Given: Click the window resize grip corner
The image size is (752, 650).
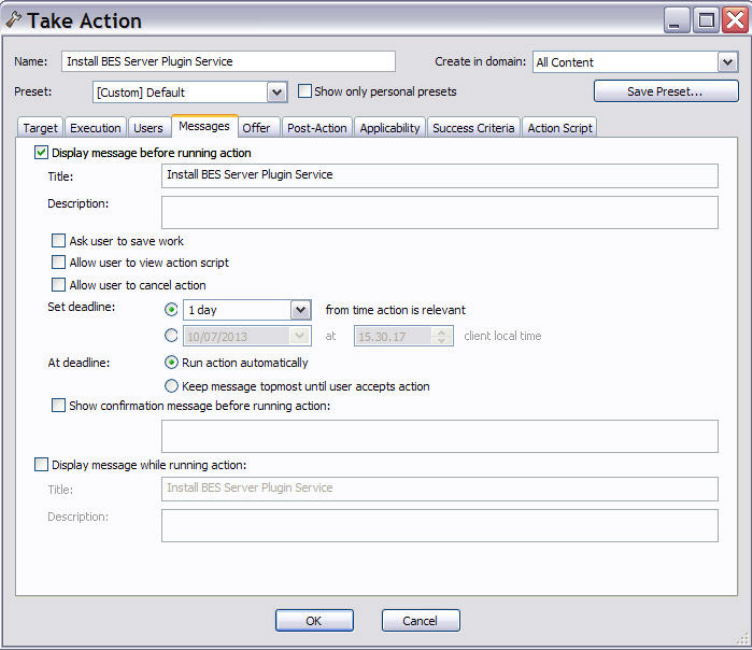Looking at the screenshot, I should pos(742,639).
